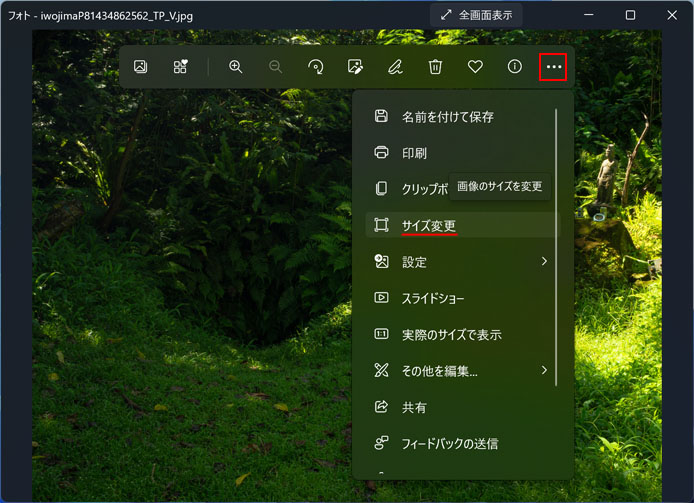Open all photos view icon in toolbar

[x=140, y=67]
